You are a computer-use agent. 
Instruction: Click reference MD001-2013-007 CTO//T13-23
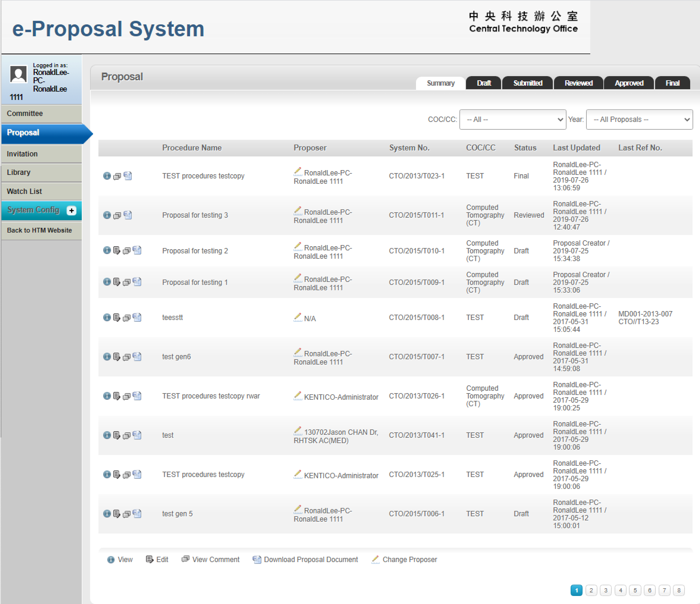click(645, 318)
